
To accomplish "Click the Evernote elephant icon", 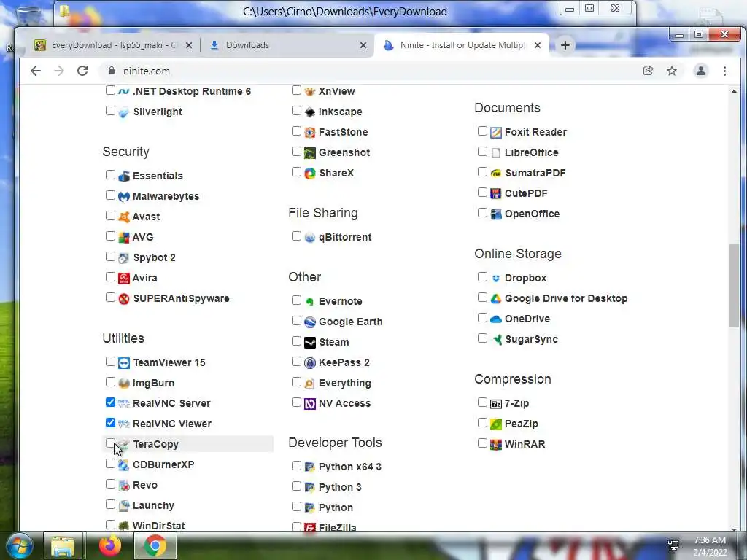I will (309, 301).
